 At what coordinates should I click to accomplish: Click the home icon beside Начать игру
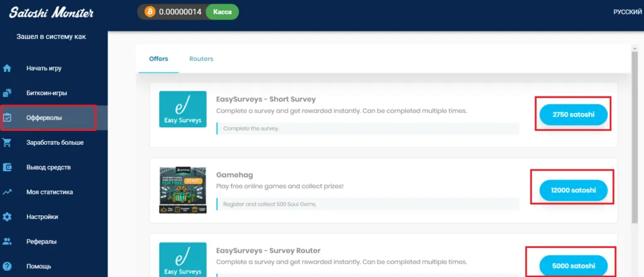click(7, 68)
